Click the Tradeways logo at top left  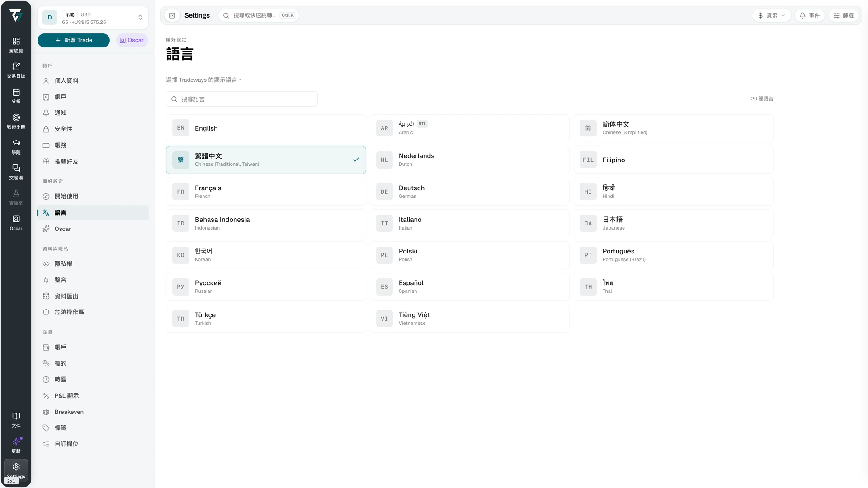[16, 15]
